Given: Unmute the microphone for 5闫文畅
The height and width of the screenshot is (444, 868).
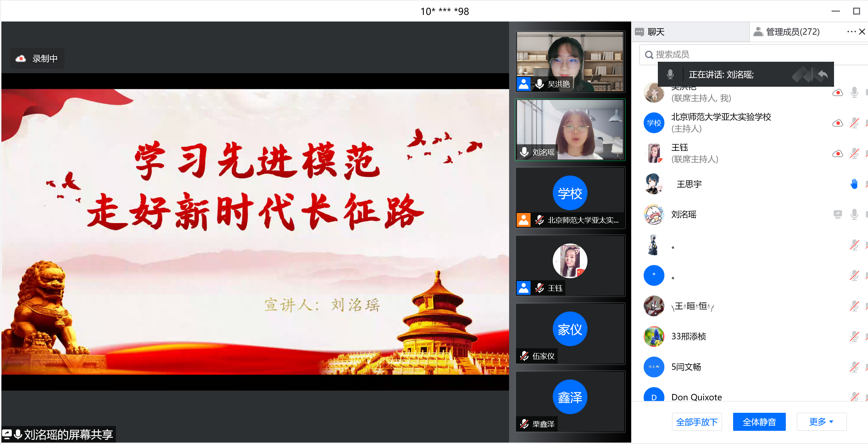Looking at the screenshot, I should pyautogui.click(x=854, y=367).
